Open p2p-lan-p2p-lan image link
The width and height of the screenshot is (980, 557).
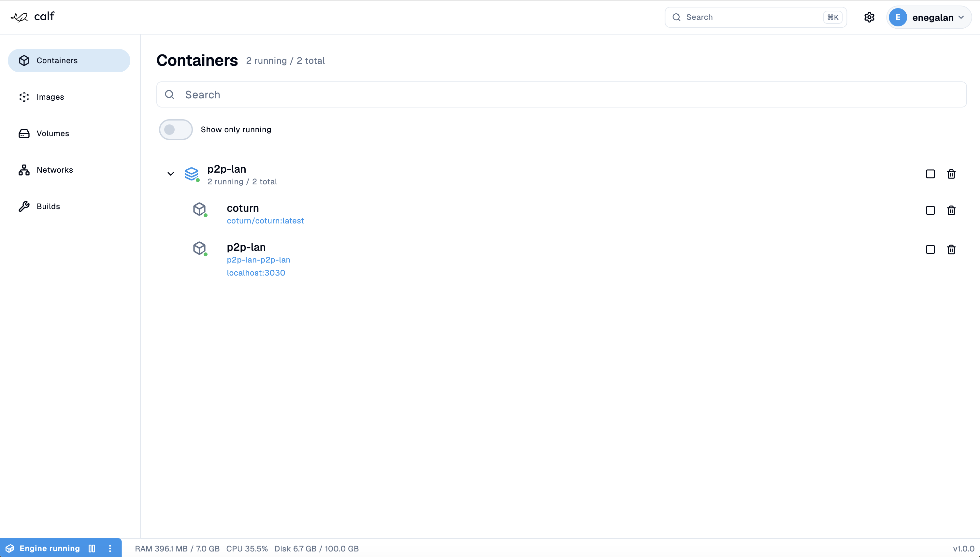259,260
